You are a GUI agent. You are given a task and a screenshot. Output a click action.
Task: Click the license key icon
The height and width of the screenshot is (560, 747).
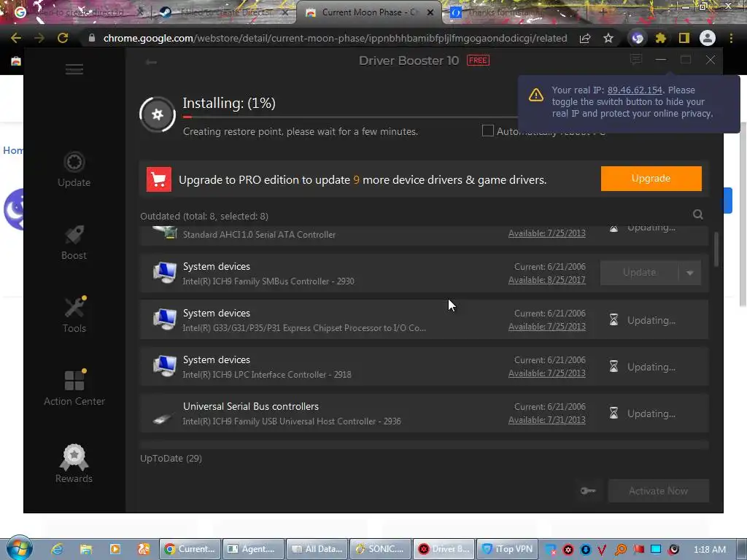[588, 491]
